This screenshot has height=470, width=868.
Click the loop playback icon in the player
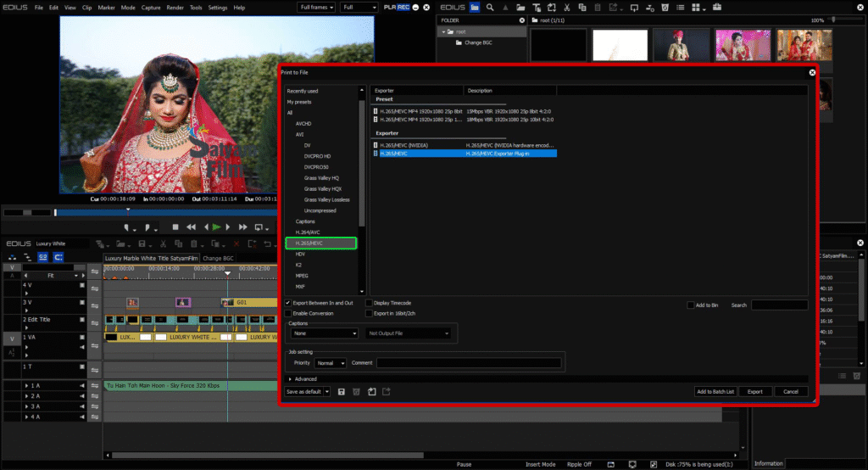[x=259, y=227]
